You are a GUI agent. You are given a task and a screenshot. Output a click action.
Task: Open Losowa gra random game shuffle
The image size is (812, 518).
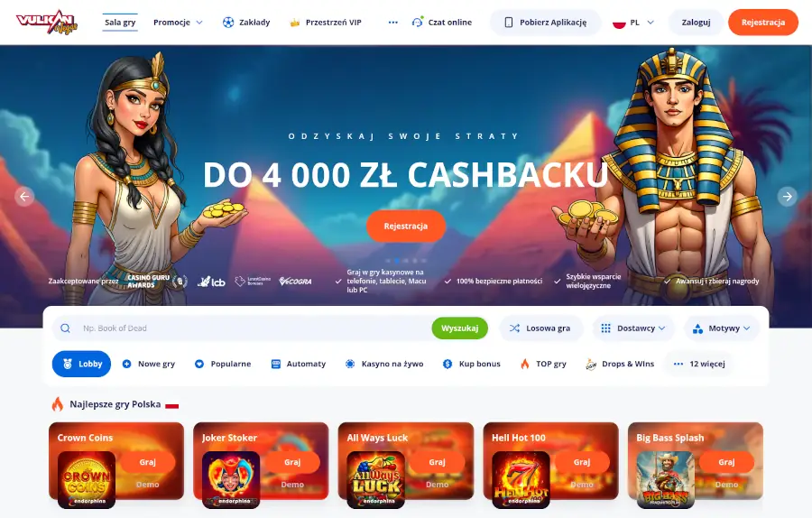(x=540, y=328)
